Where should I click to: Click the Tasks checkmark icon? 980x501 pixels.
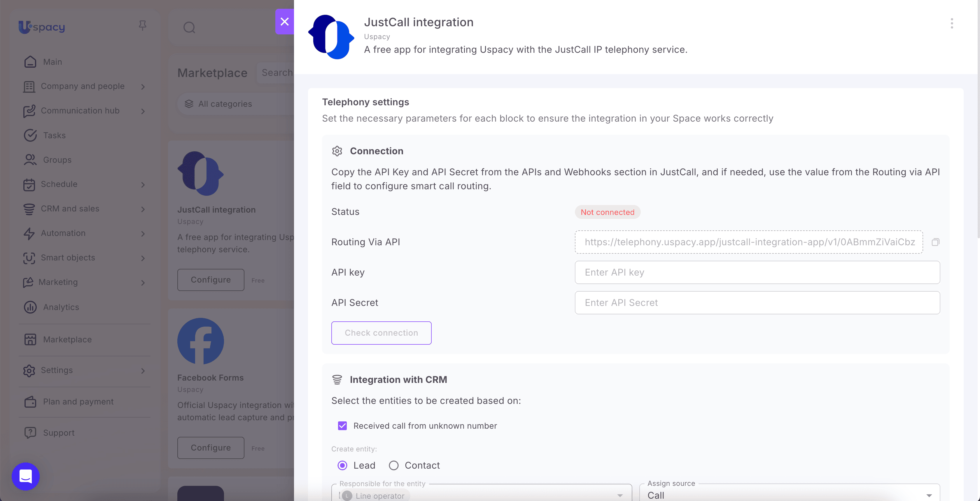coord(30,135)
